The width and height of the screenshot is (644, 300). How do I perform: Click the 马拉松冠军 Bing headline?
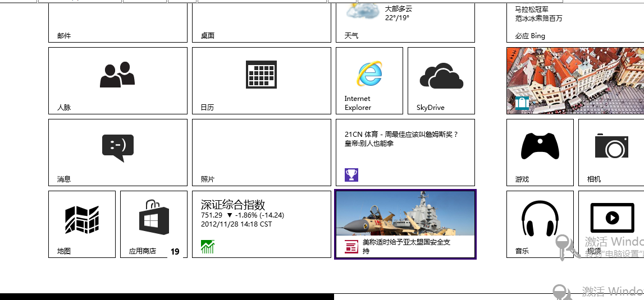[532, 9]
